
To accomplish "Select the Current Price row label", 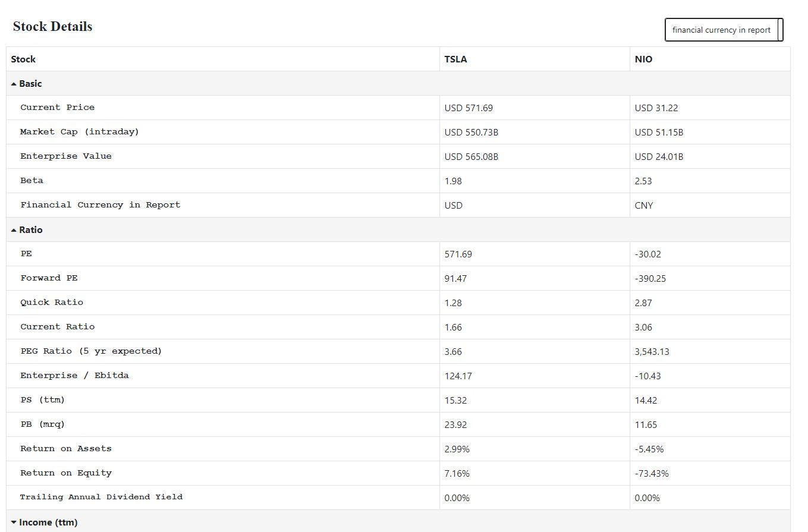I will pos(57,108).
